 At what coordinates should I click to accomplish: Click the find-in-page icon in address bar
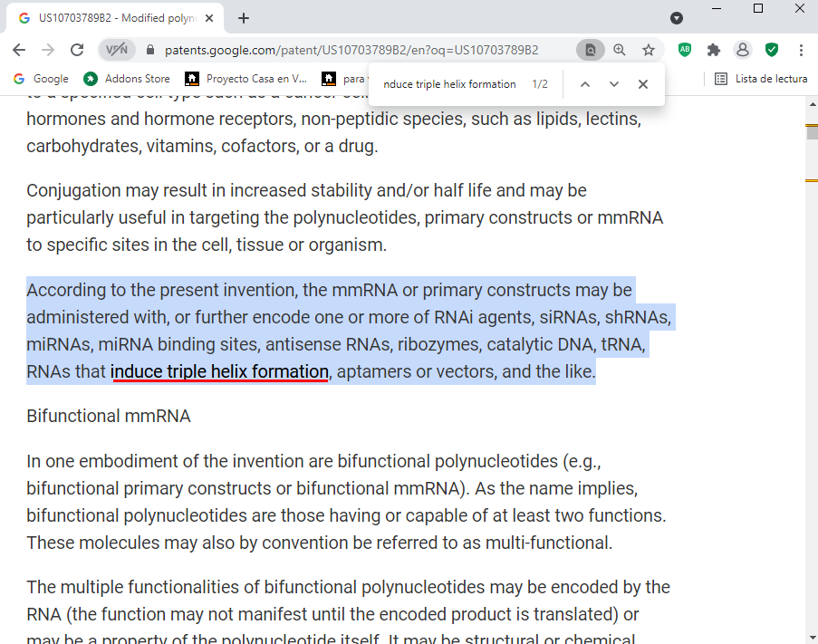590,50
